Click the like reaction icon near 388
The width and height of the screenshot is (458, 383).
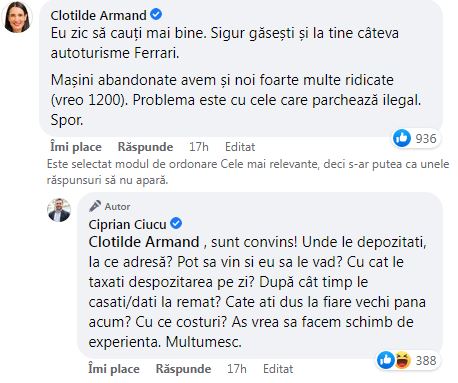pos(386,360)
